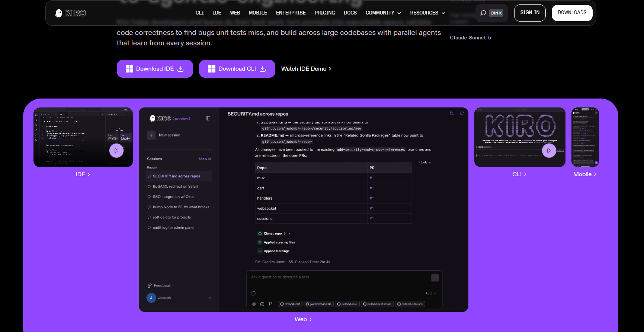
Task: Open the search box with Ctrl K
Action: [491, 13]
